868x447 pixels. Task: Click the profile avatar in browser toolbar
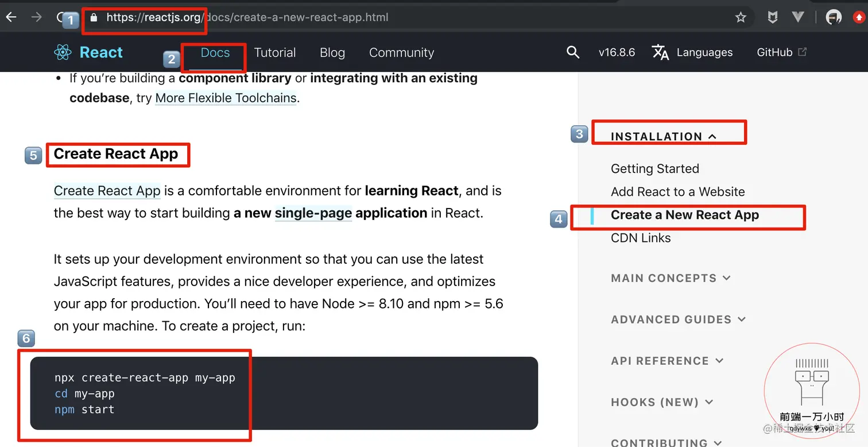tap(834, 17)
